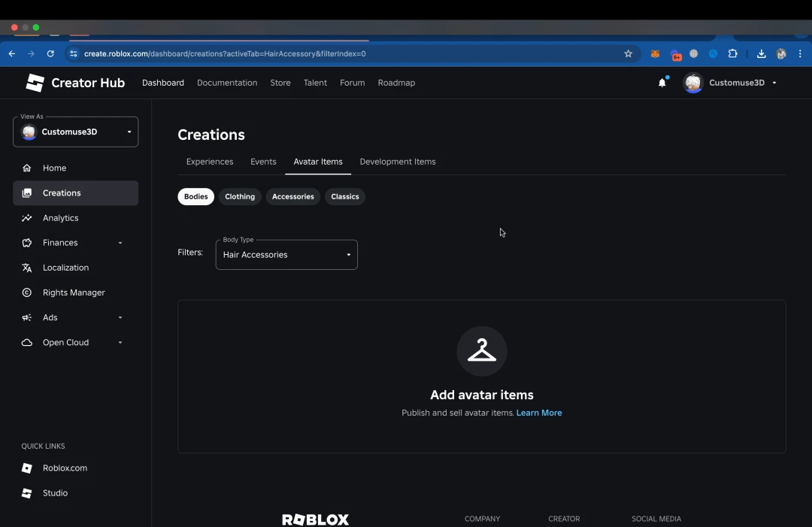The width and height of the screenshot is (812, 527).
Task: Click the Customuse3D profile avatar in header
Action: pos(693,83)
